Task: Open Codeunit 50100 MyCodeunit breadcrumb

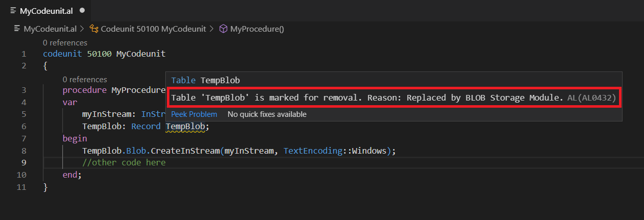Action: [x=153, y=29]
